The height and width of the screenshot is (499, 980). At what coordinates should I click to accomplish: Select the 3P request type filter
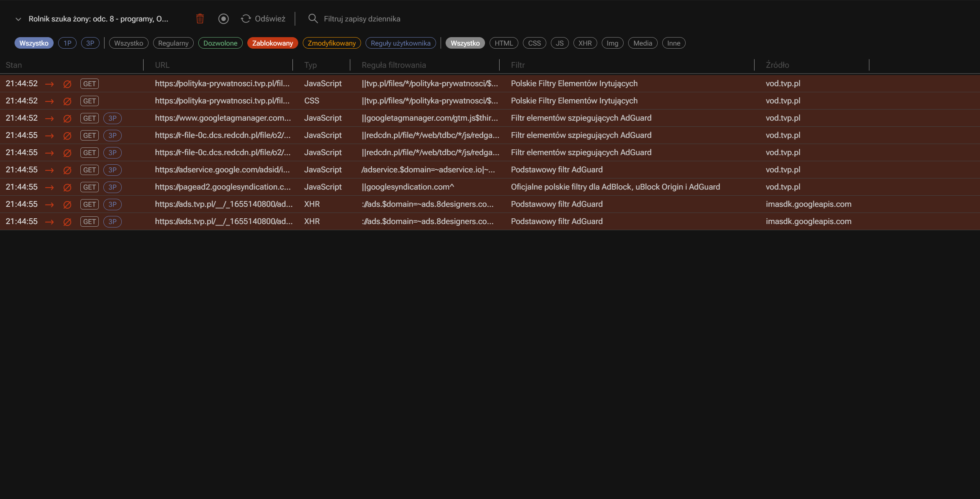pyautogui.click(x=90, y=43)
